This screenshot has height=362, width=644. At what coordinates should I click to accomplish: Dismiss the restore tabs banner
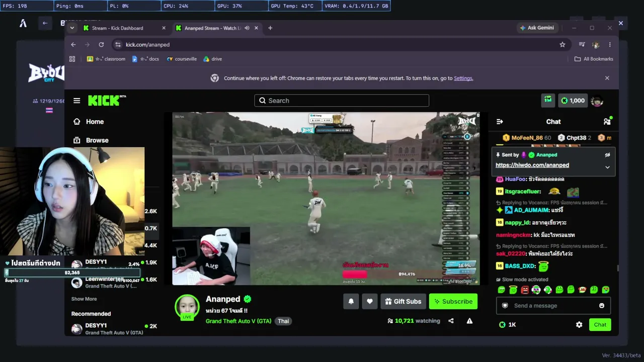(607, 78)
